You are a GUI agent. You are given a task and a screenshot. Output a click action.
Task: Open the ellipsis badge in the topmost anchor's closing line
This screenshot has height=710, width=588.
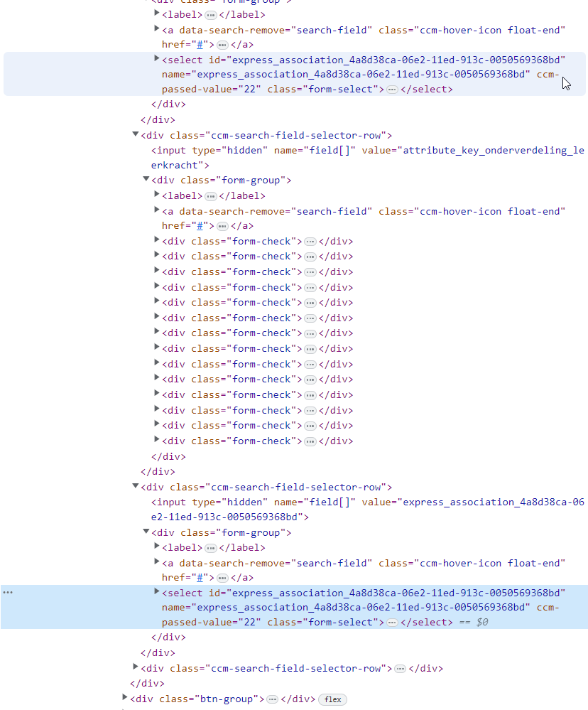point(222,45)
